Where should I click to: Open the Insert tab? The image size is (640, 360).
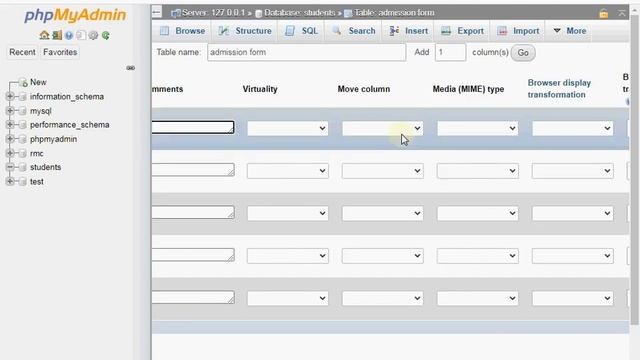click(x=409, y=31)
